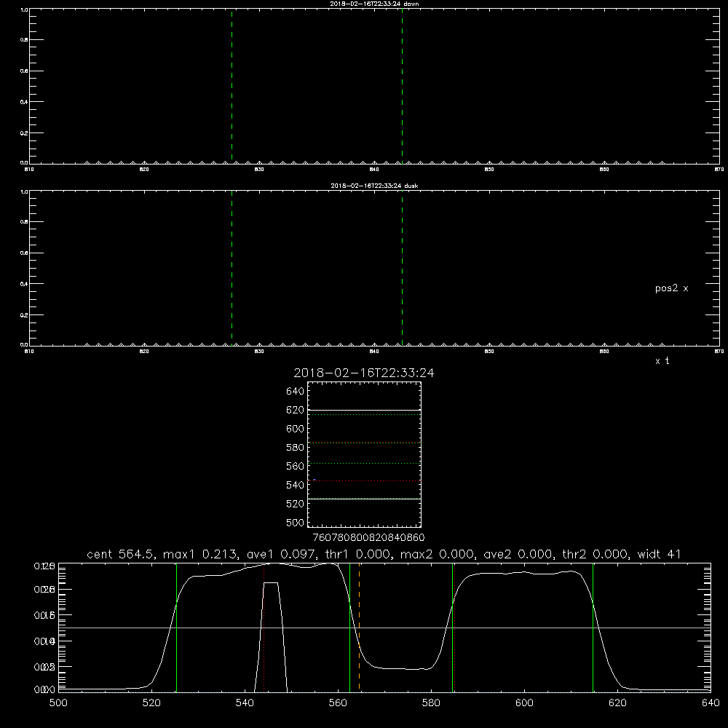Click the green vertical line near 562 in bottom plot
This screenshot has height=728, width=728.
click(x=349, y=627)
